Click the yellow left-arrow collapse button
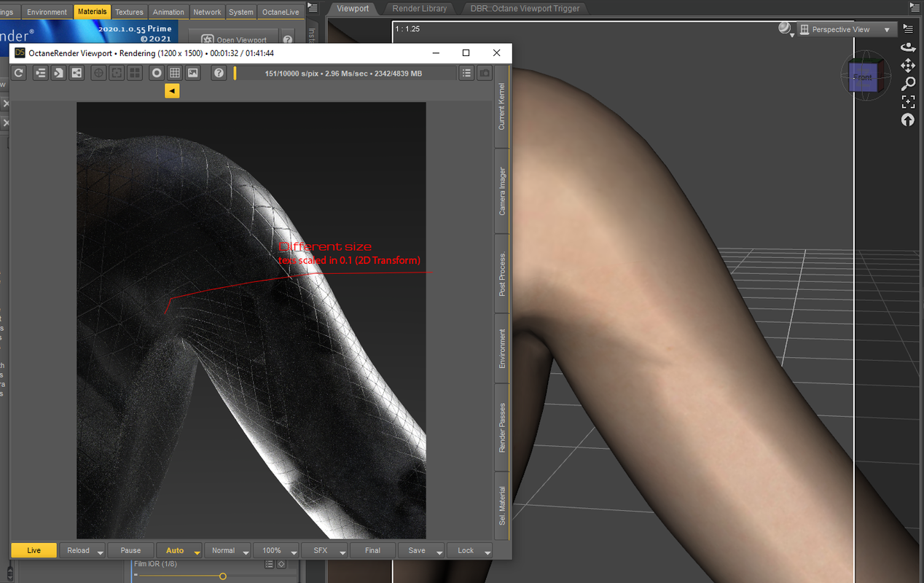This screenshot has height=583, width=924. [171, 90]
